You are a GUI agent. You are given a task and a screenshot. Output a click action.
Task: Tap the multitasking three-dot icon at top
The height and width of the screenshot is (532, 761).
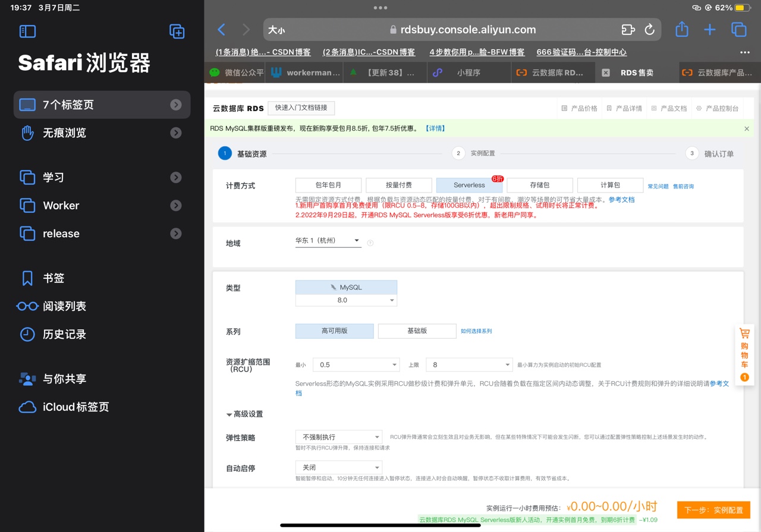pos(380,8)
